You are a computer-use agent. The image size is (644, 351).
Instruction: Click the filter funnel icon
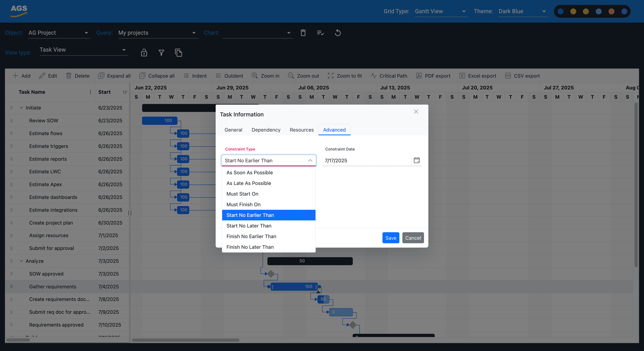(x=161, y=53)
